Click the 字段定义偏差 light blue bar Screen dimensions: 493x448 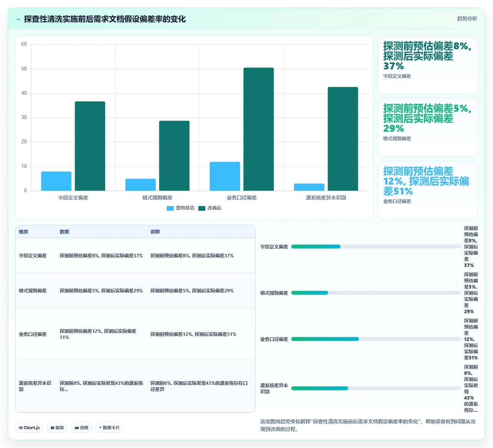pos(56,181)
